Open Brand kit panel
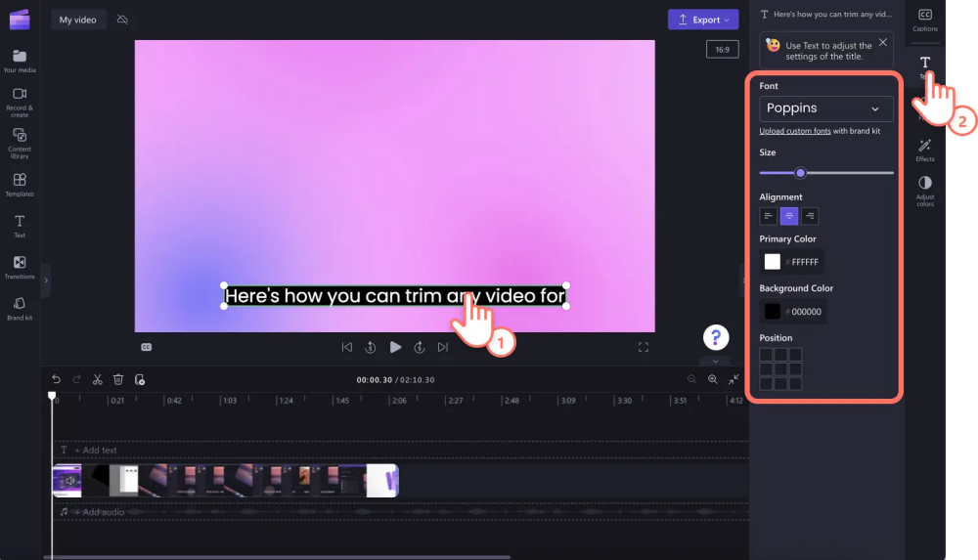The image size is (978, 560). 20,309
